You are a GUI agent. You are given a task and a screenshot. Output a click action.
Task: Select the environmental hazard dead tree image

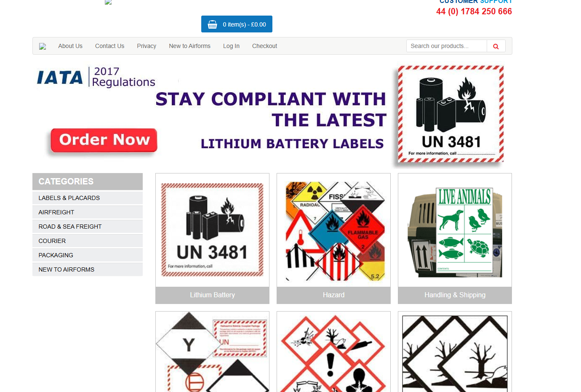tap(455, 352)
